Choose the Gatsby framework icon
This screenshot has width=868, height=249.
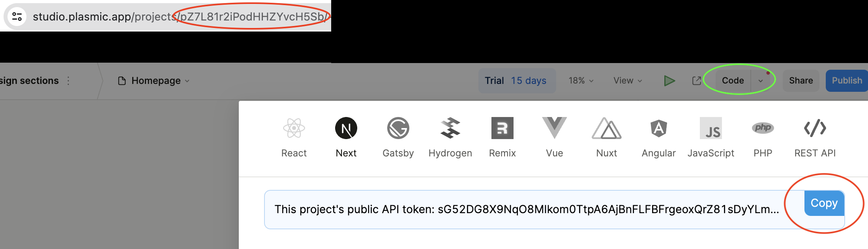pos(398,128)
